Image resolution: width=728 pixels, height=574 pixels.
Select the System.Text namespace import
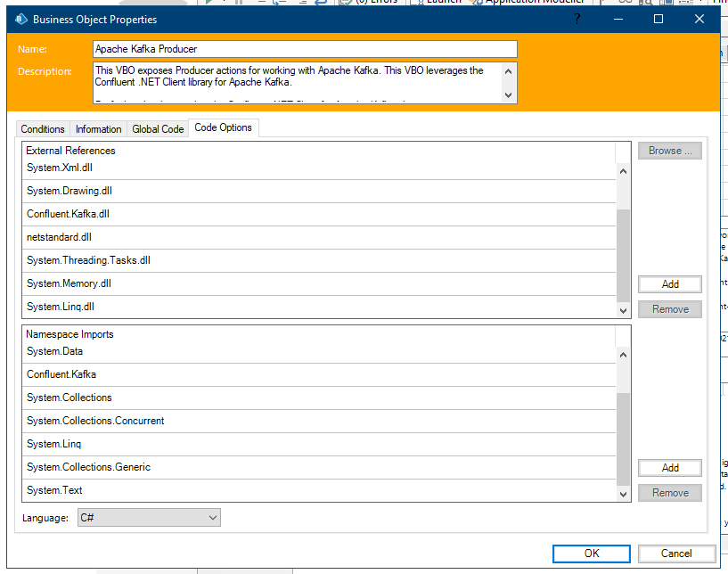319,491
